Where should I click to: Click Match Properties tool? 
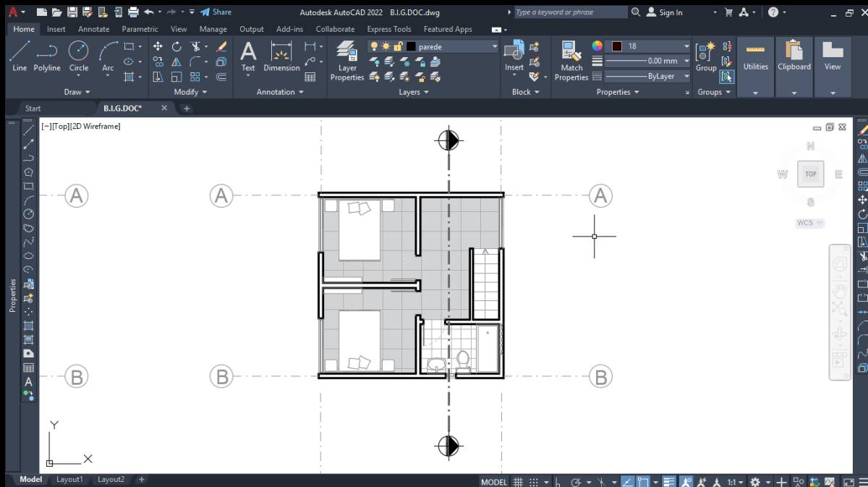click(571, 61)
